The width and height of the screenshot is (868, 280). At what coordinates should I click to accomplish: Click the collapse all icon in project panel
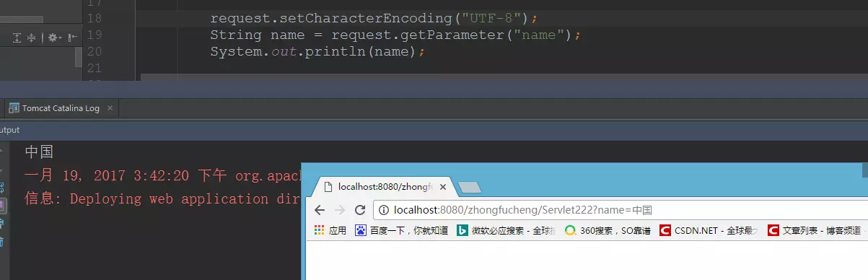coord(32,38)
